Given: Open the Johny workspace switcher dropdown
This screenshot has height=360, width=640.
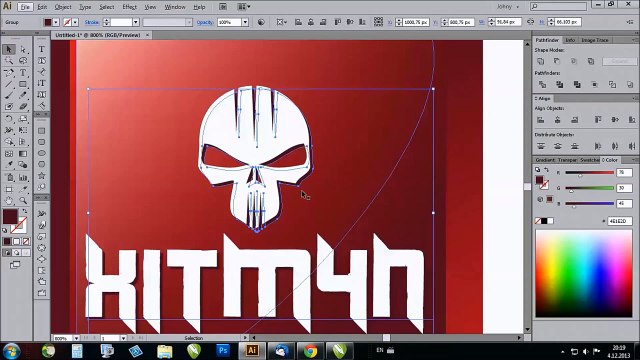Looking at the screenshot, I should [508, 7].
